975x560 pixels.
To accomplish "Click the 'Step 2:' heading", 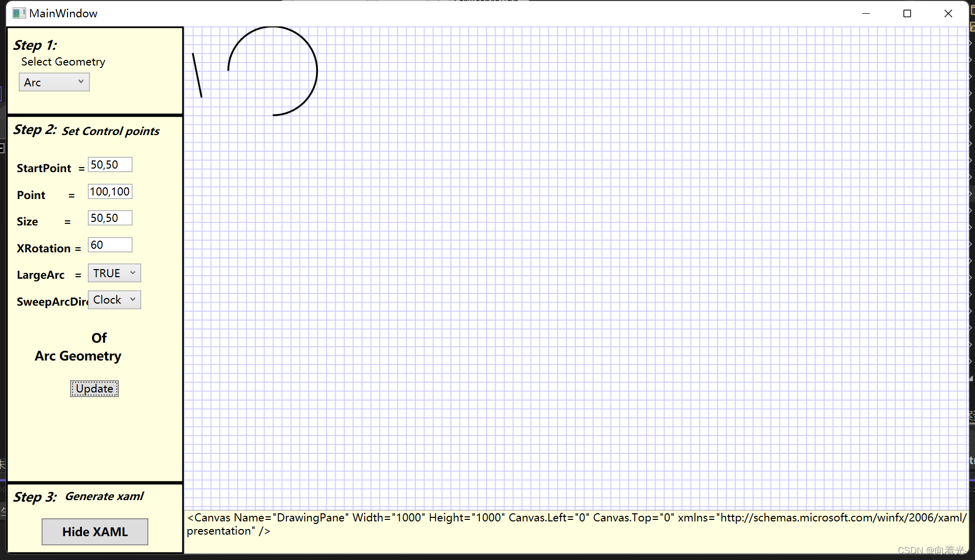I will click(35, 129).
